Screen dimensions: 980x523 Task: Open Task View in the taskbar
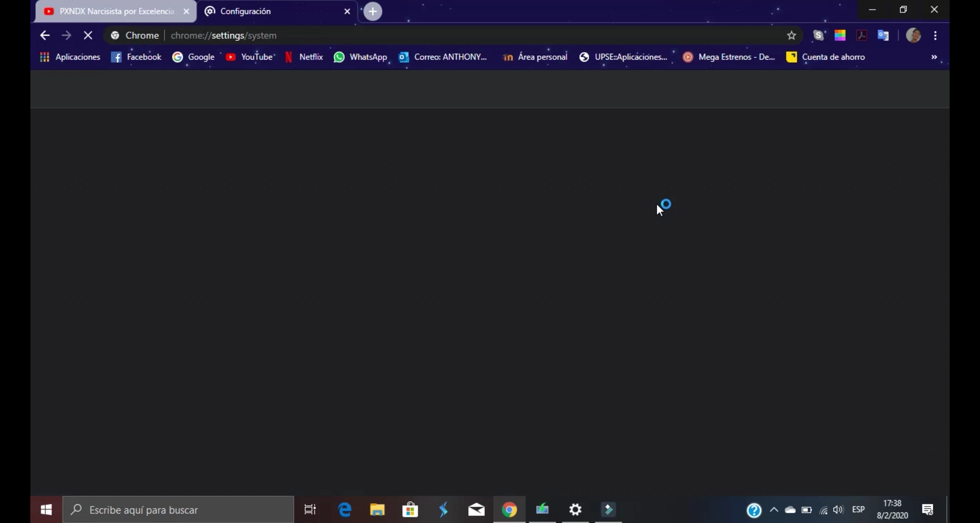tap(310, 510)
